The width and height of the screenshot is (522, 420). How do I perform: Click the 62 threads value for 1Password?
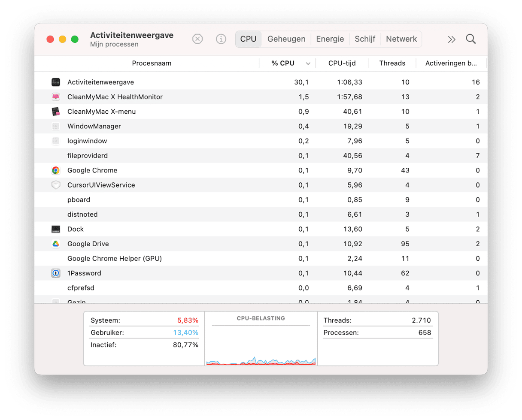coord(405,273)
